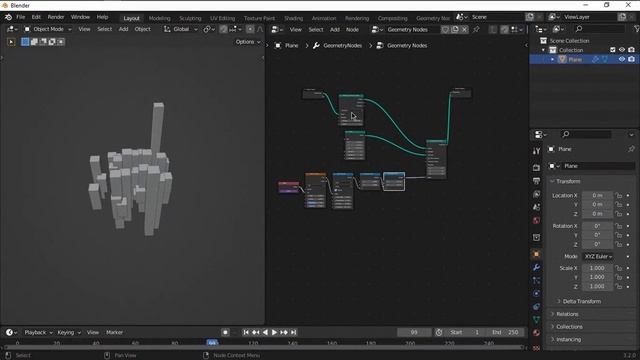The height and width of the screenshot is (360, 640).
Task: Pin the Plane properties context
Action: pyautogui.click(x=631, y=149)
